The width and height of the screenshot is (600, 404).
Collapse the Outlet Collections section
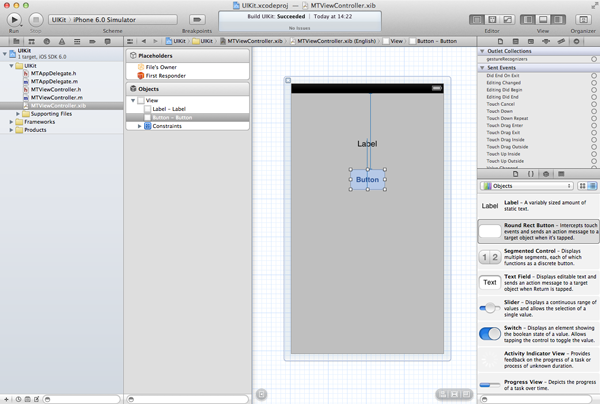(x=482, y=51)
